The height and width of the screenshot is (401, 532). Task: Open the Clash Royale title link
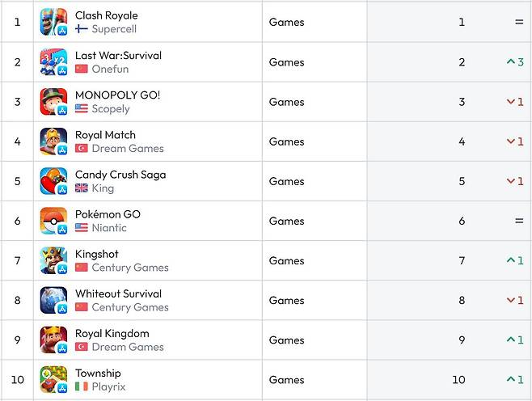pos(106,15)
